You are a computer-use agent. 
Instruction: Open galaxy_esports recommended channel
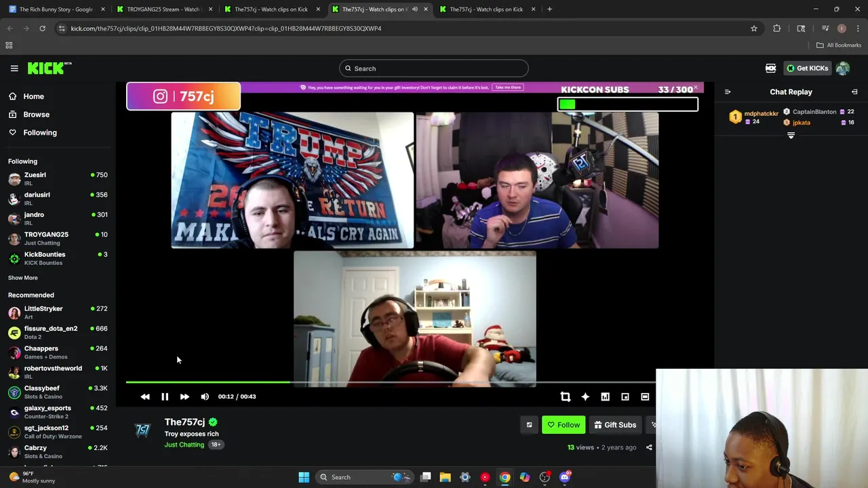point(58,412)
